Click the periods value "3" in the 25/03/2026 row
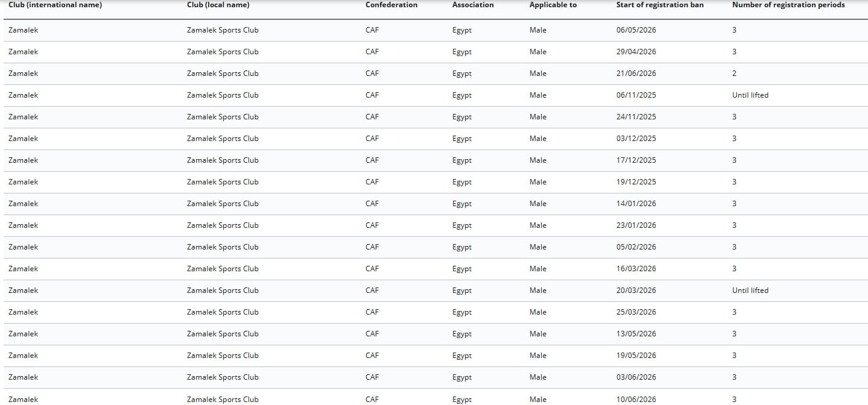 coord(734,312)
